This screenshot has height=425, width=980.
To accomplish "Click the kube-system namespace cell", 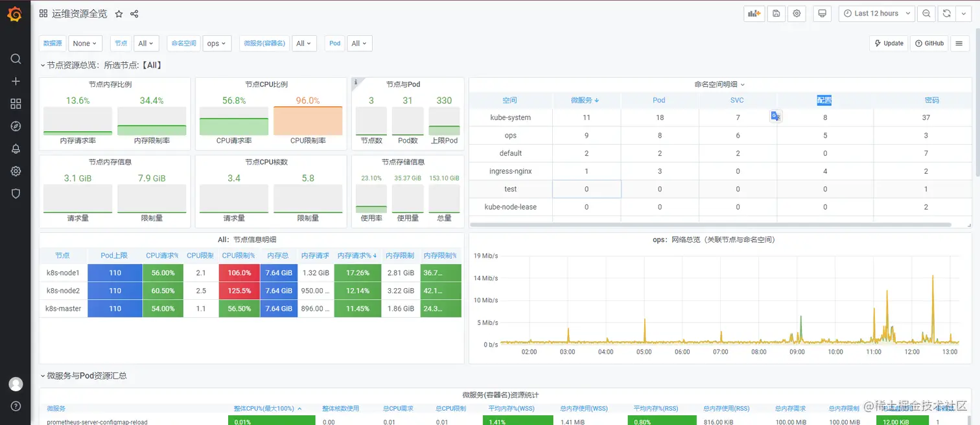I will (x=511, y=117).
